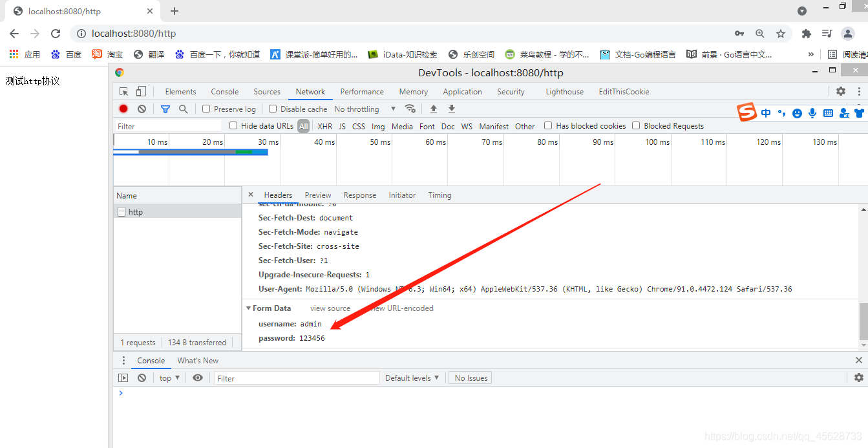The image size is (868, 448).
Task: Open the 百度 bookmark
Action: point(67,54)
